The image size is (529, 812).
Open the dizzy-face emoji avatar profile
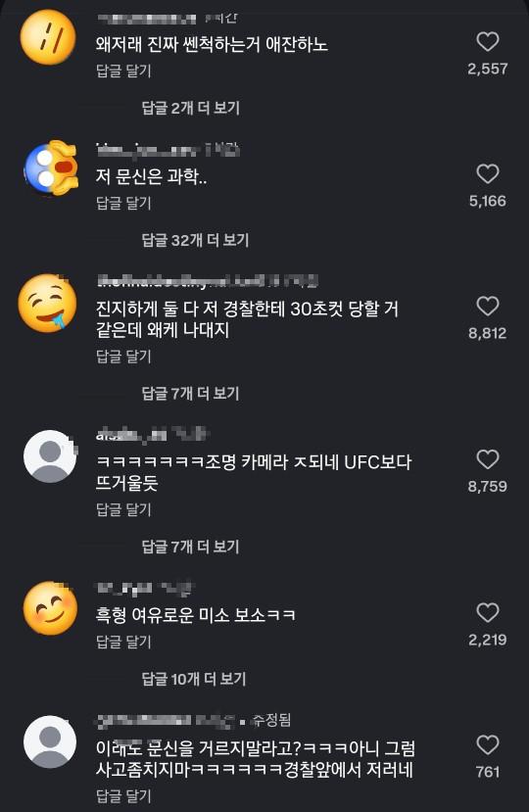coord(48,37)
